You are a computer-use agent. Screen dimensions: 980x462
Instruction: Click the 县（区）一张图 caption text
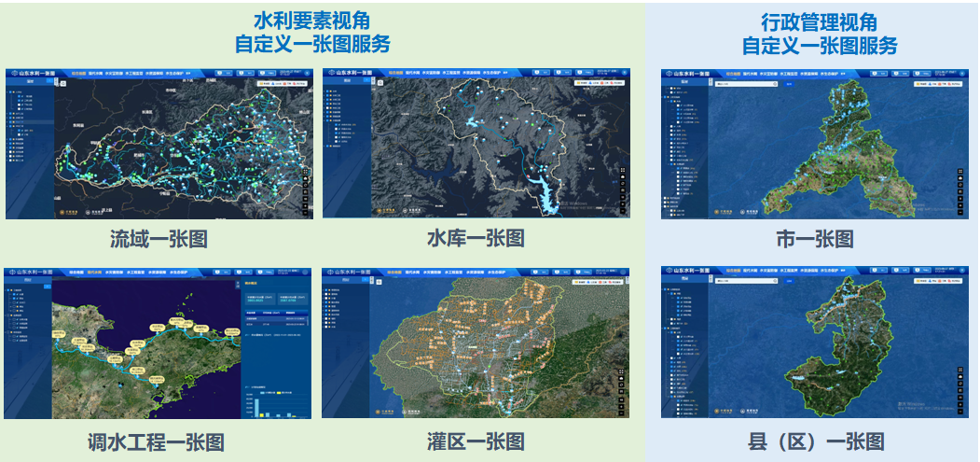tap(816, 442)
